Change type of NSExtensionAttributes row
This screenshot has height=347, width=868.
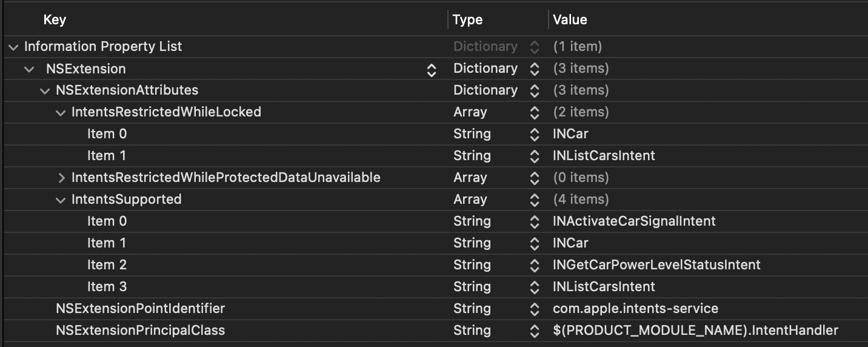[x=534, y=90]
